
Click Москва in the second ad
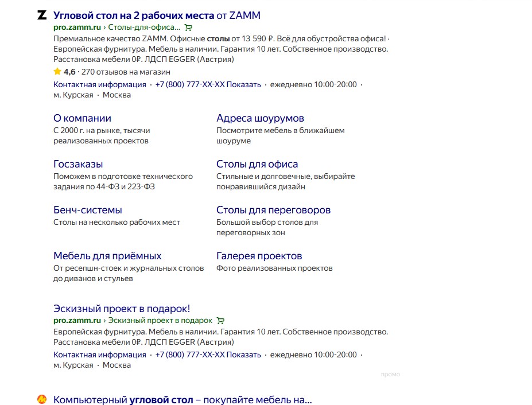(117, 365)
